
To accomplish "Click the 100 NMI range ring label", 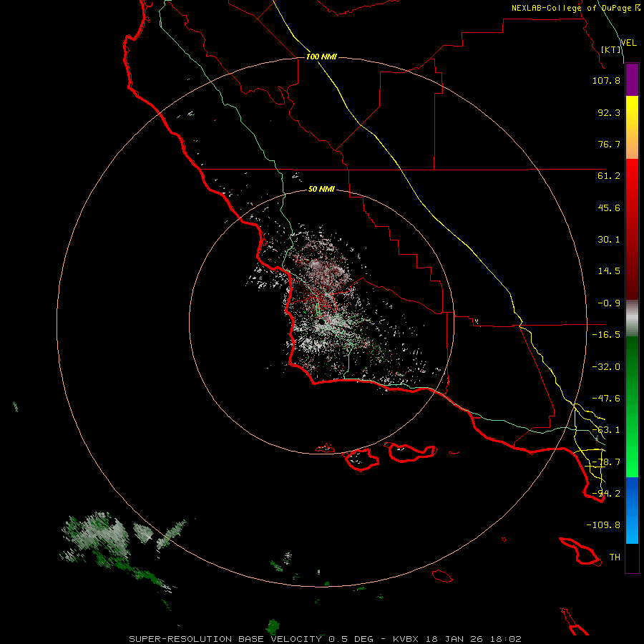I will [x=321, y=57].
